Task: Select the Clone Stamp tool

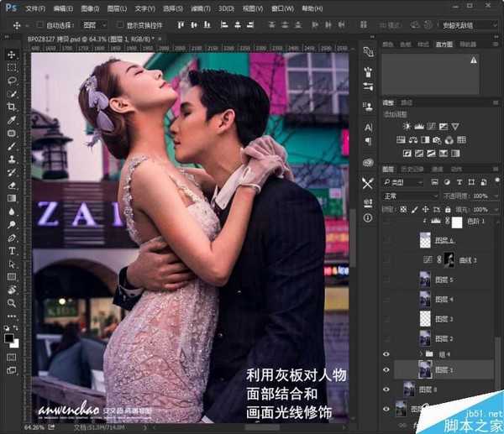Action: pyautogui.click(x=12, y=159)
